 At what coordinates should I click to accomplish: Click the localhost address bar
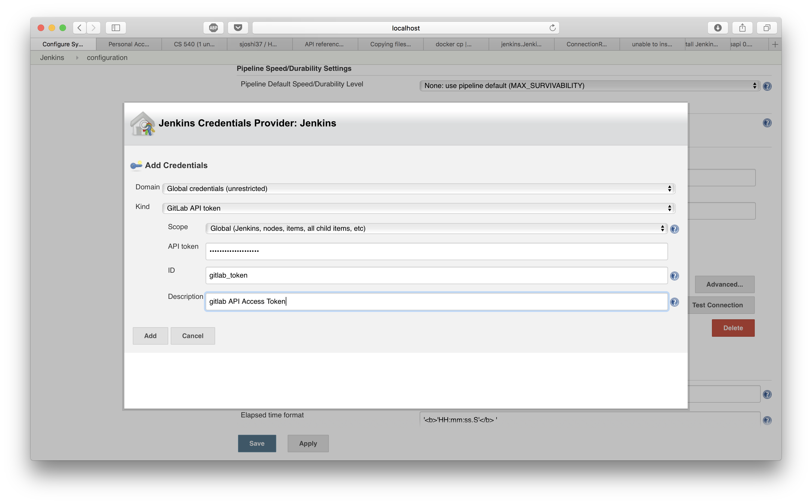pos(406,28)
